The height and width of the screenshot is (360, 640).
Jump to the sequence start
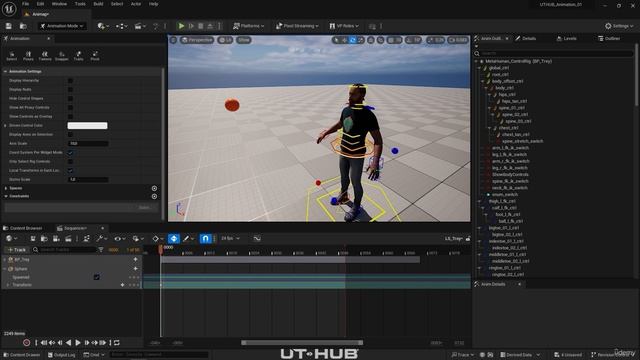point(43,342)
